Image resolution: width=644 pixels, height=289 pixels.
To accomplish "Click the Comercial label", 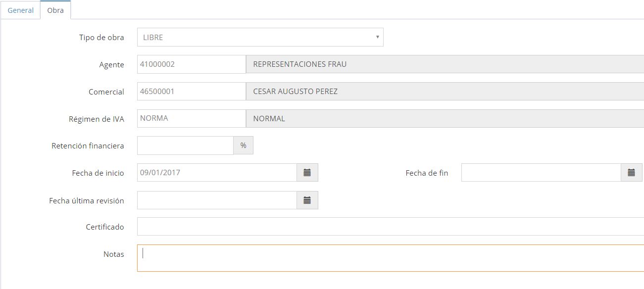I will click(x=106, y=92).
